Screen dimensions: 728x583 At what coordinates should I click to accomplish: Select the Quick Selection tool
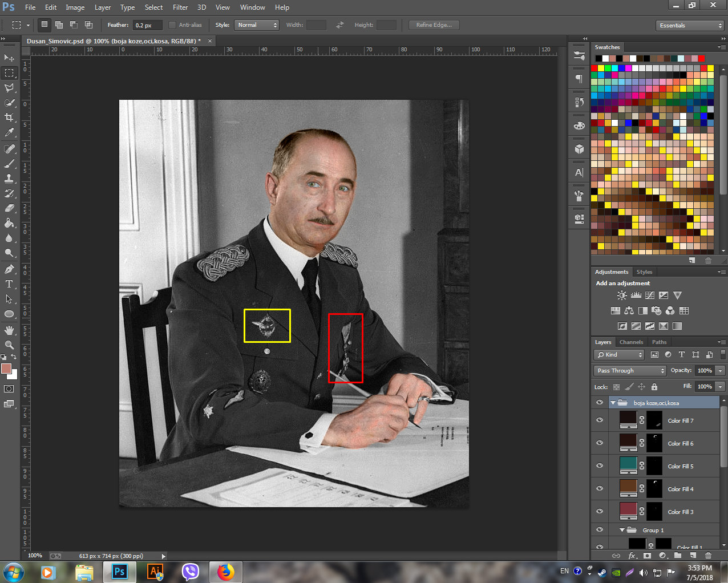point(9,103)
